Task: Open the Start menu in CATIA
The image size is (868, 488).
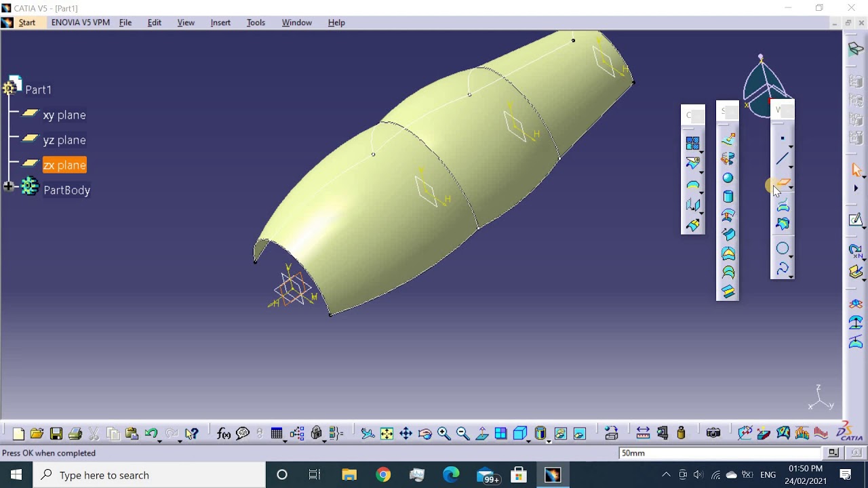Action: click(27, 22)
